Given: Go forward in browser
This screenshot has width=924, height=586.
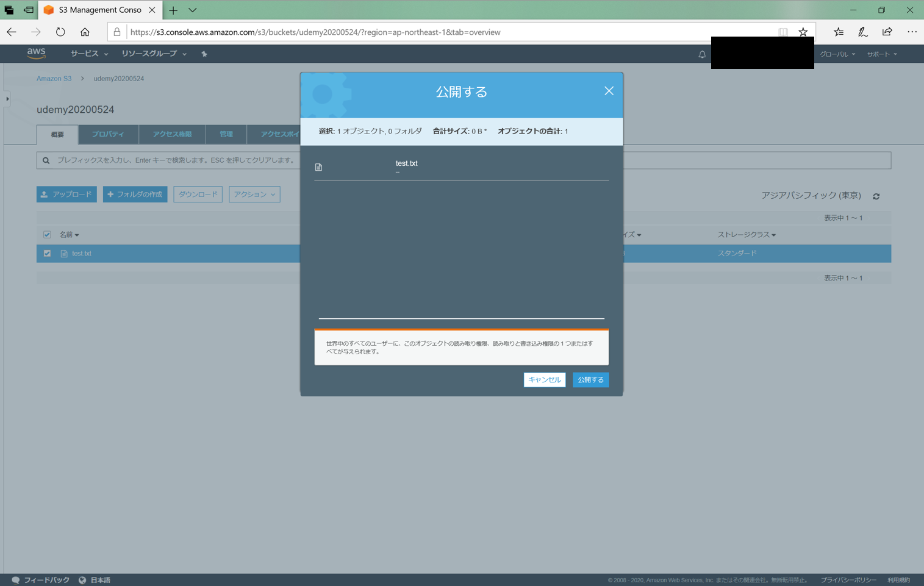Looking at the screenshot, I should coord(36,32).
